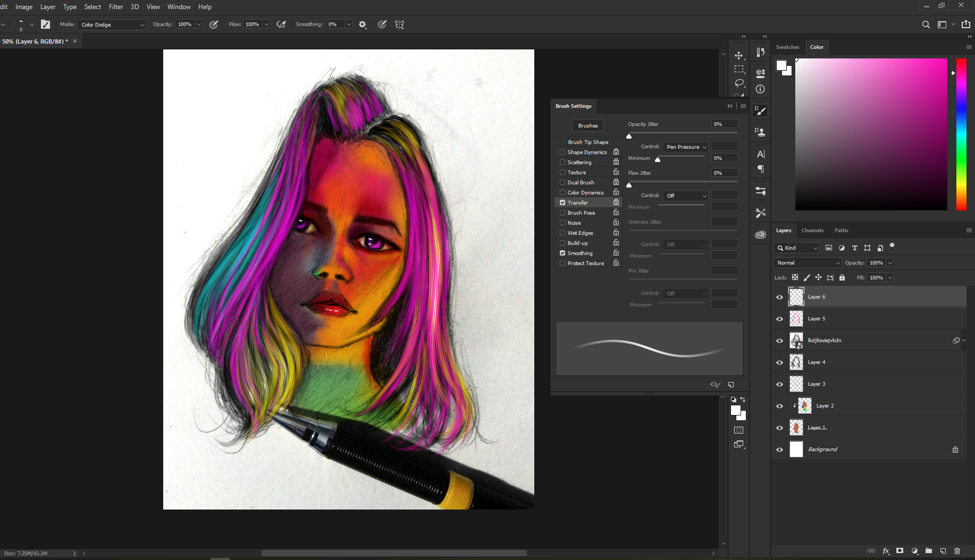Select the Move tool

[x=739, y=55]
